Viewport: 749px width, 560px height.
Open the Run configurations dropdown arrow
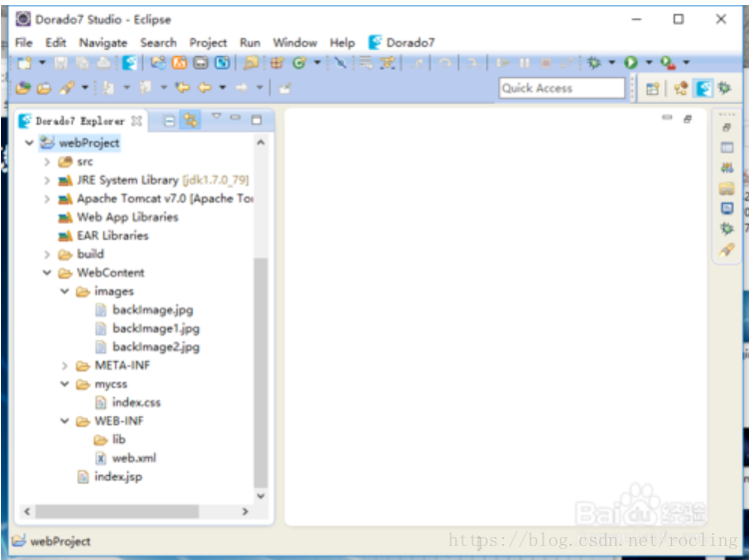click(x=649, y=63)
